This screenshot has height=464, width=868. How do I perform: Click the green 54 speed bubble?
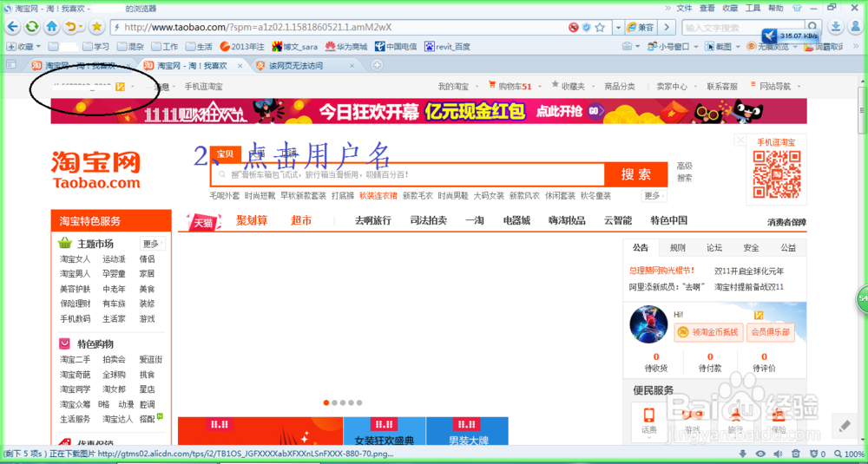click(863, 298)
